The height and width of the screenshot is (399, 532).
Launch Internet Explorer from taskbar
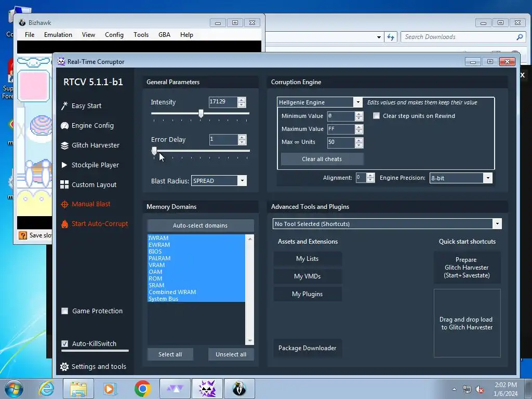pyautogui.click(x=46, y=389)
